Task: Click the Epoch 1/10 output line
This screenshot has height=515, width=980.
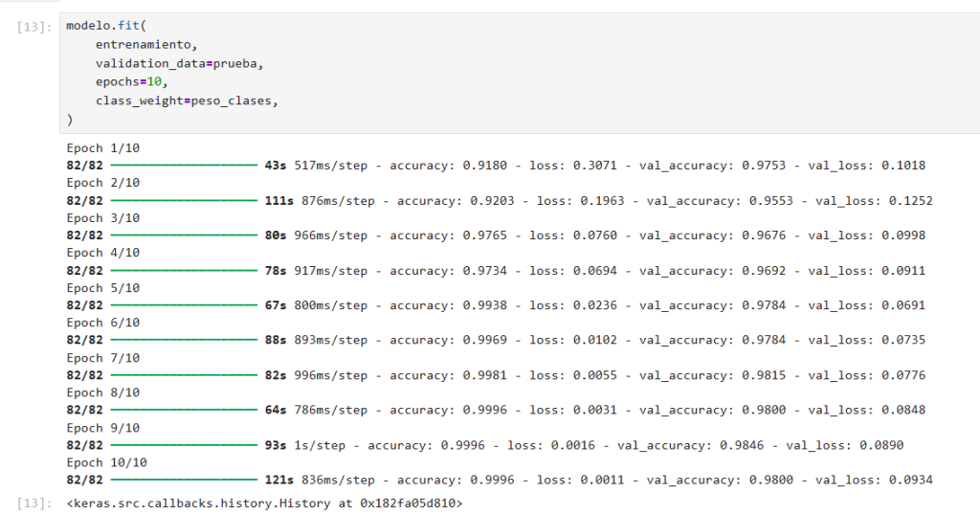Action: pyautogui.click(x=103, y=148)
